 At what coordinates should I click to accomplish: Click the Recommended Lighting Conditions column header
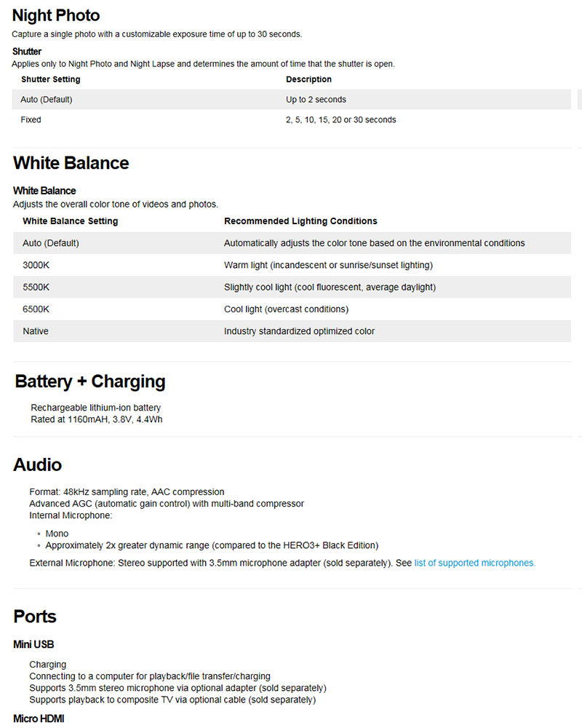(300, 221)
